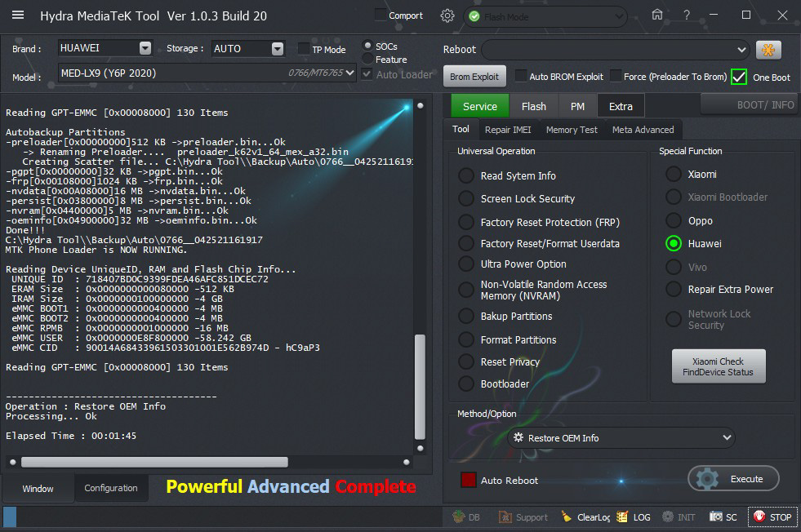Click the ClearLog broom icon
This screenshot has width=801, height=532.
567,516
